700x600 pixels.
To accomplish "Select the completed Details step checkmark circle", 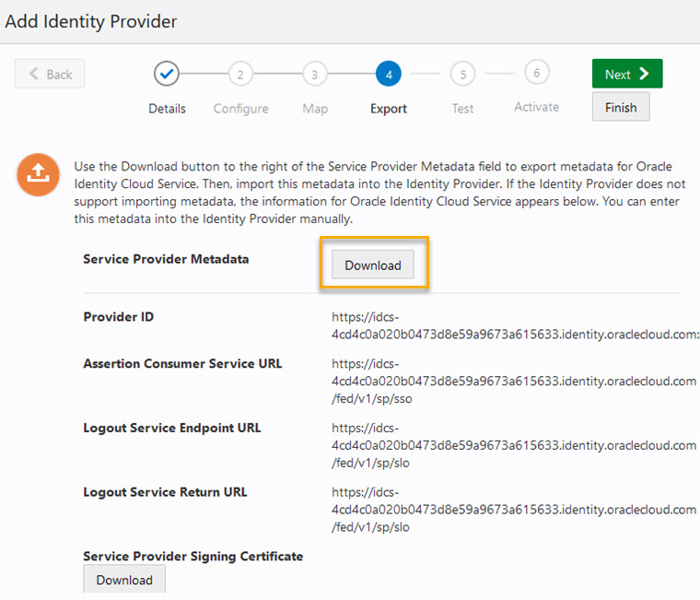I will coord(167,74).
